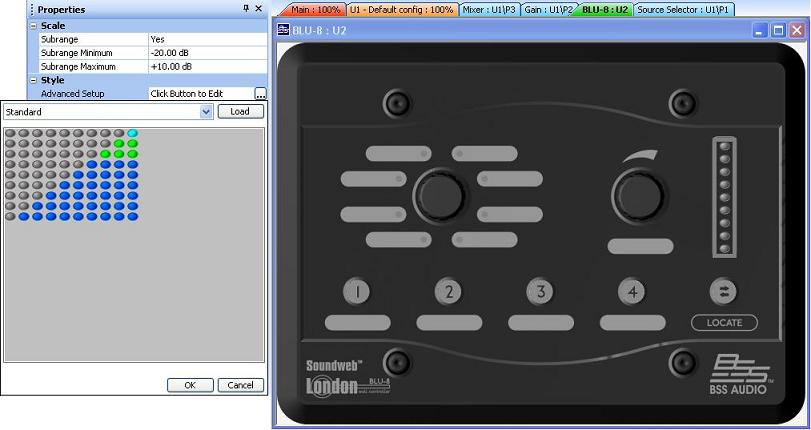Open the Source Selector : U1\P1 tab
The height and width of the screenshot is (430, 811).
tap(682, 10)
